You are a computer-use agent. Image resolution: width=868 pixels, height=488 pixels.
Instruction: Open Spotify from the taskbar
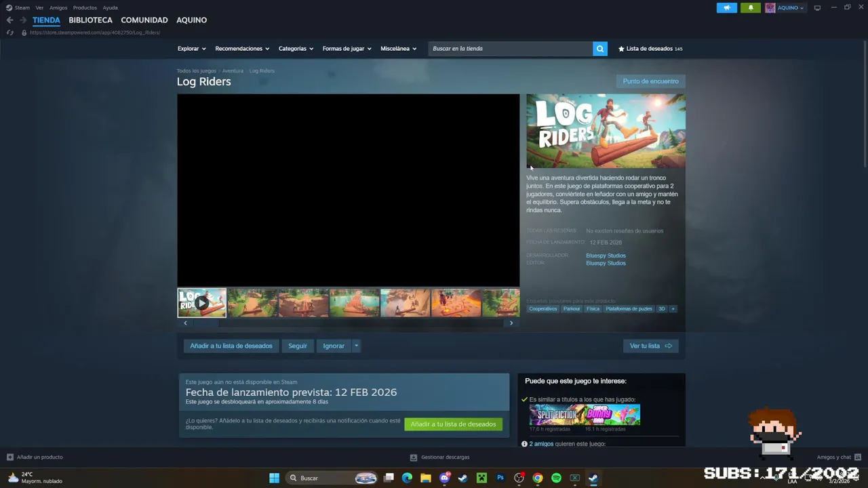pos(556,478)
